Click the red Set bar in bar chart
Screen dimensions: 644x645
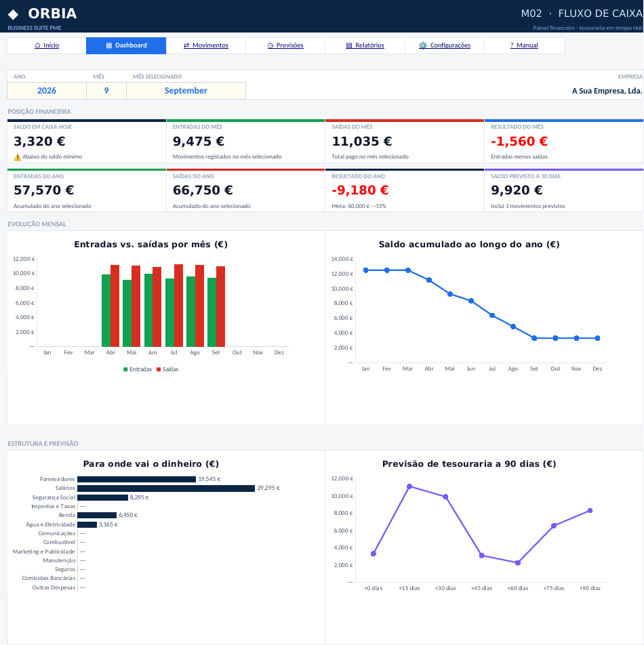click(220, 306)
